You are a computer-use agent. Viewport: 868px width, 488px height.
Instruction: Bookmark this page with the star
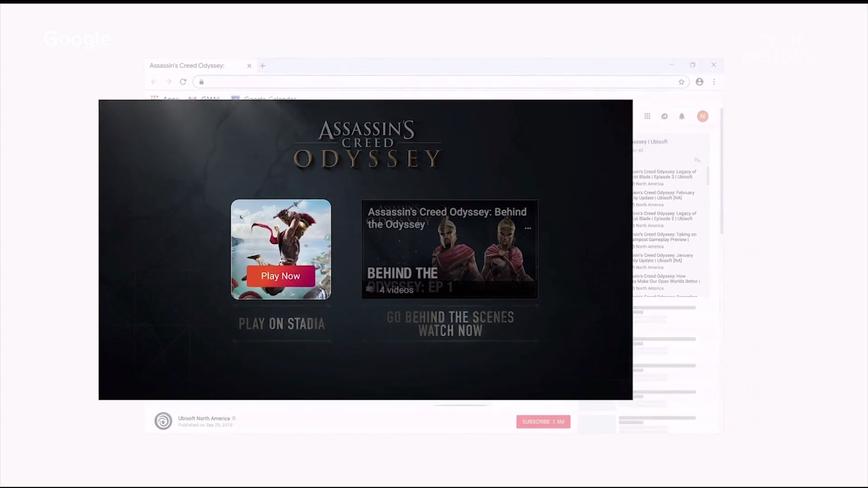coord(681,82)
